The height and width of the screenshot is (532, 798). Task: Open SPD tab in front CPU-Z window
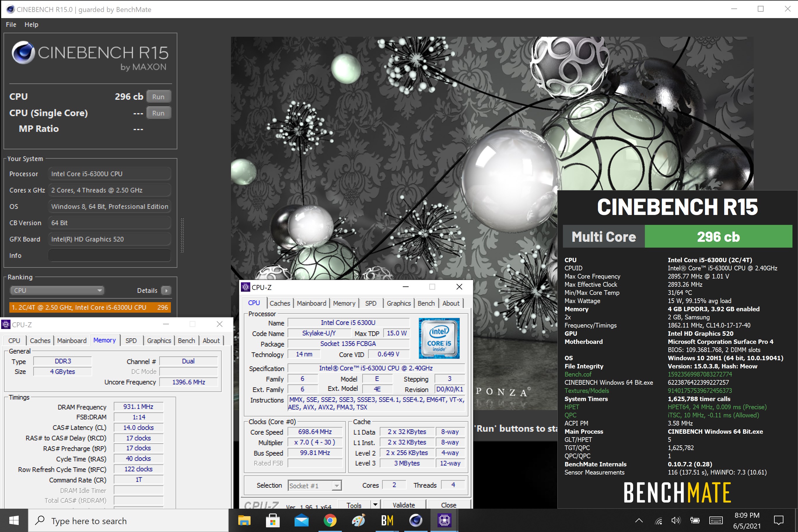[x=370, y=303]
